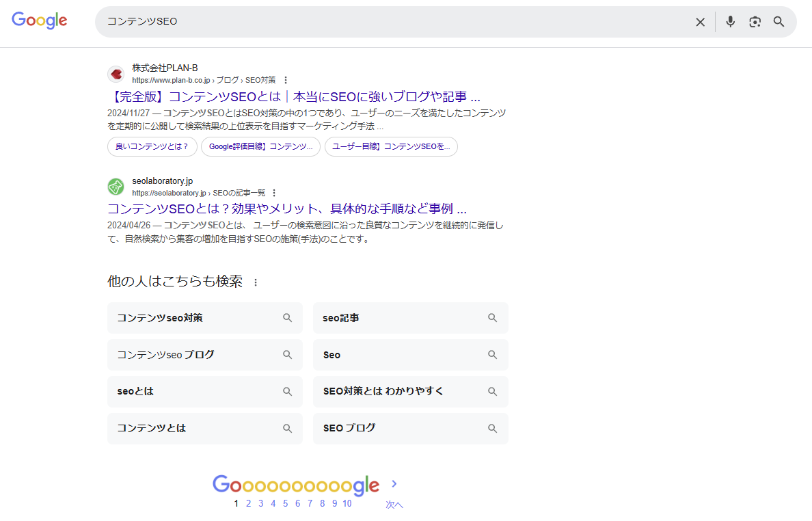Open Google Lens image search
Viewport: 812px width, 521px height.
pyautogui.click(x=755, y=21)
